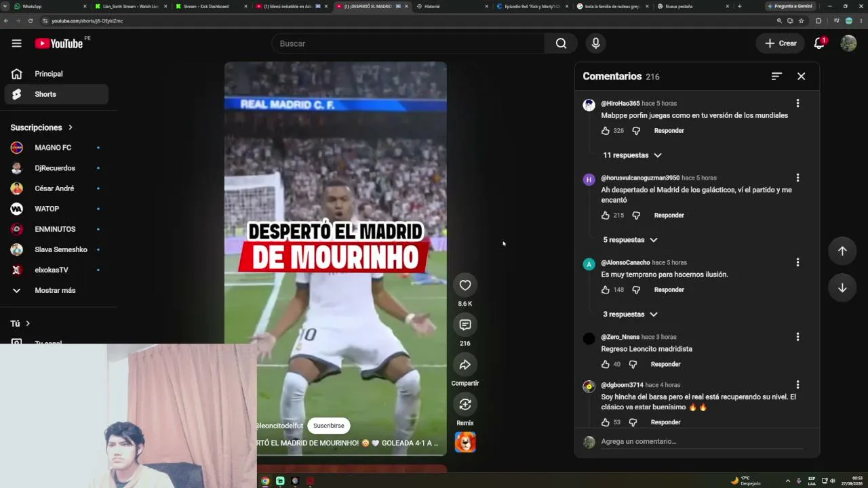The height and width of the screenshot is (488, 868).
Task: Open the taskbar clock and date
Action: point(853,481)
